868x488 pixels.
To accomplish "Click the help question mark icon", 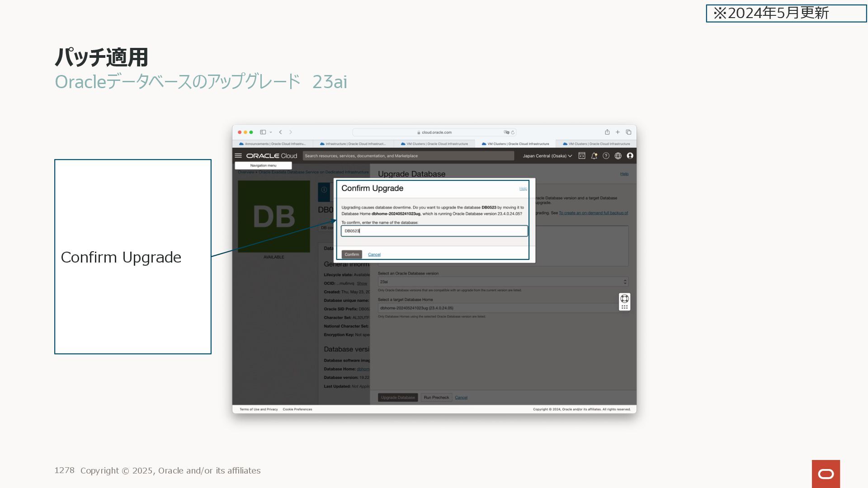I will coord(606,155).
